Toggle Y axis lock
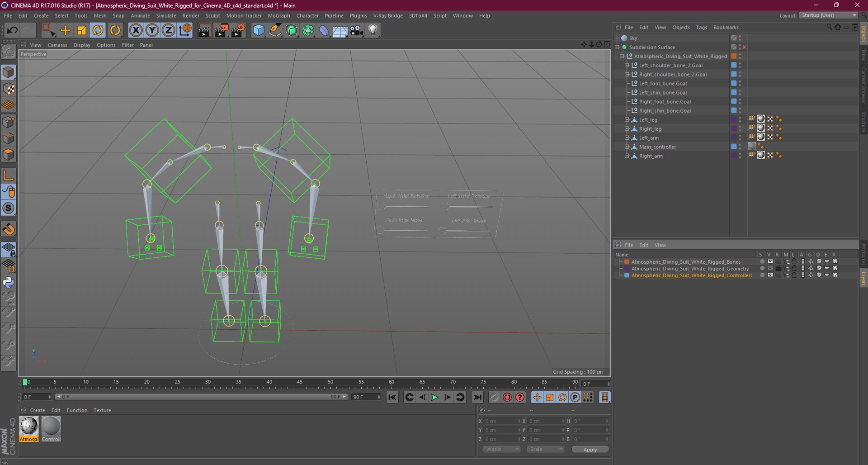 (x=152, y=30)
